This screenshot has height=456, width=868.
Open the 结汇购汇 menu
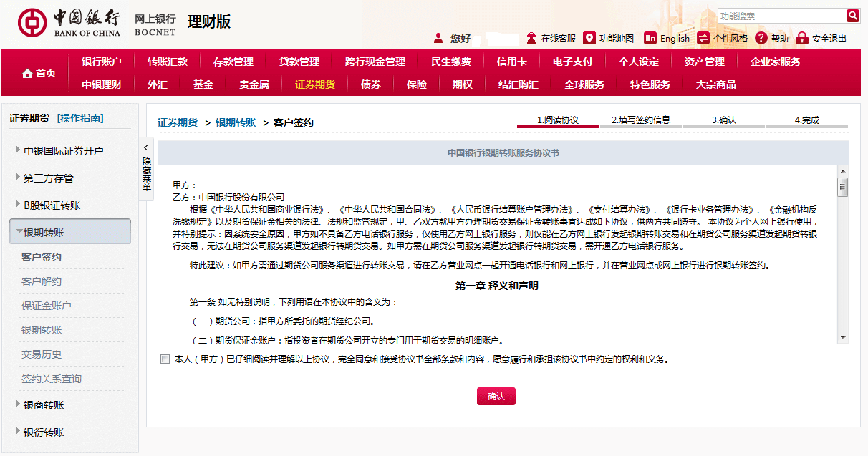pos(519,84)
